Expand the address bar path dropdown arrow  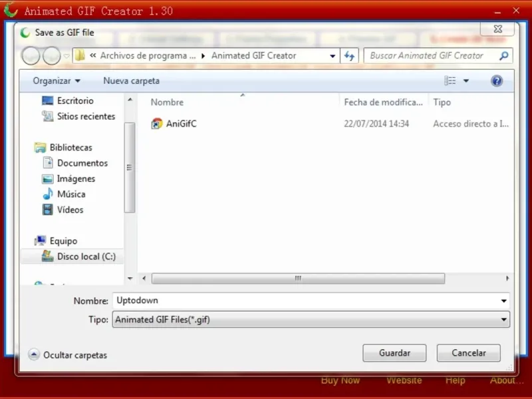click(x=332, y=56)
